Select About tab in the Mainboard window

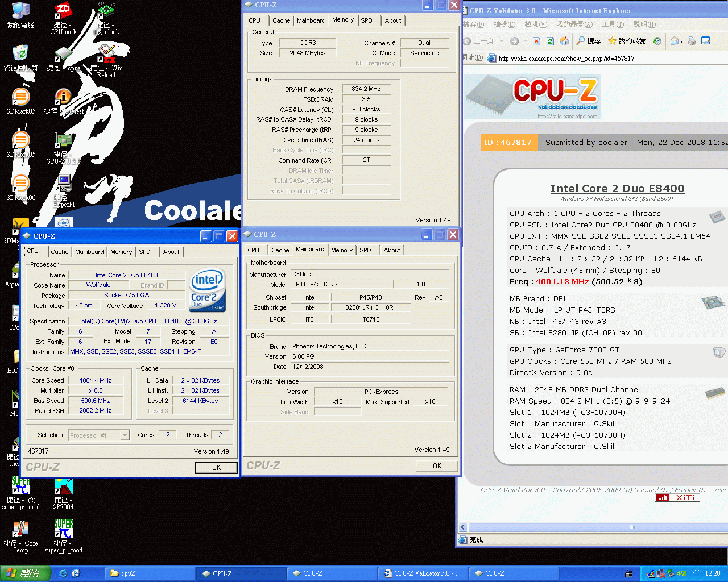pos(392,250)
